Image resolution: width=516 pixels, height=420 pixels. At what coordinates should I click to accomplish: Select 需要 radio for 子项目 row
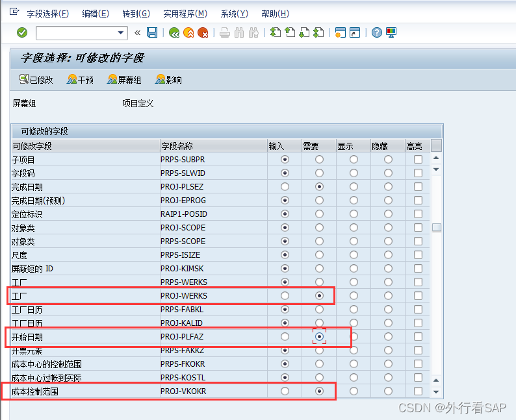pos(319,160)
